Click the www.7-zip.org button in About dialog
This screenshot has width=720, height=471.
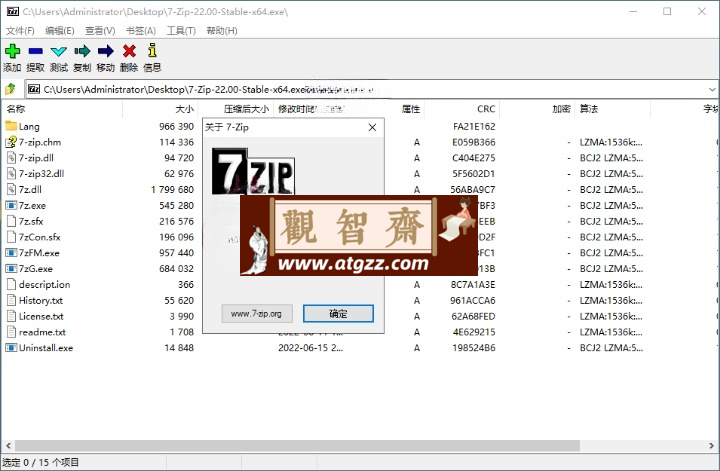[x=257, y=314]
